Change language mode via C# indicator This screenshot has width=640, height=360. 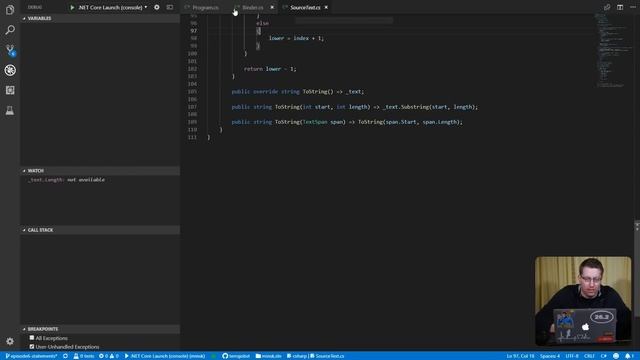[x=604, y=356]
